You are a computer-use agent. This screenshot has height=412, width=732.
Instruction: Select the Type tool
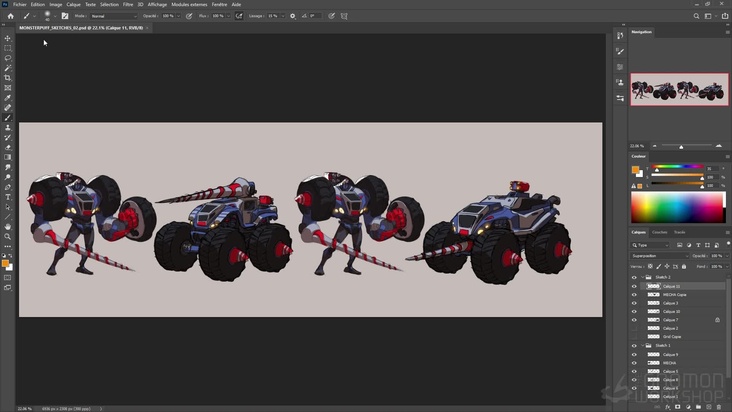point(7,197)
